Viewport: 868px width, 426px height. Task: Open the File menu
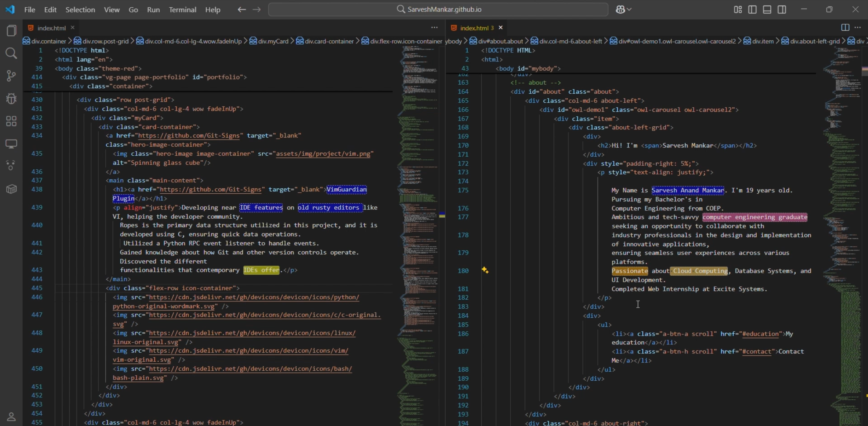click(29, 10)
